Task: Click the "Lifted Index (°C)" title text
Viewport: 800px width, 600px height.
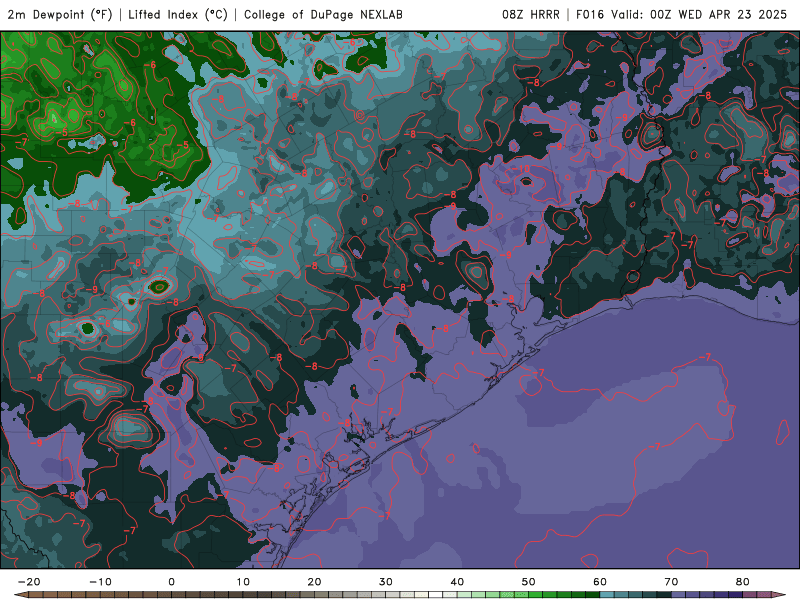Action: [x=178, y=14]
